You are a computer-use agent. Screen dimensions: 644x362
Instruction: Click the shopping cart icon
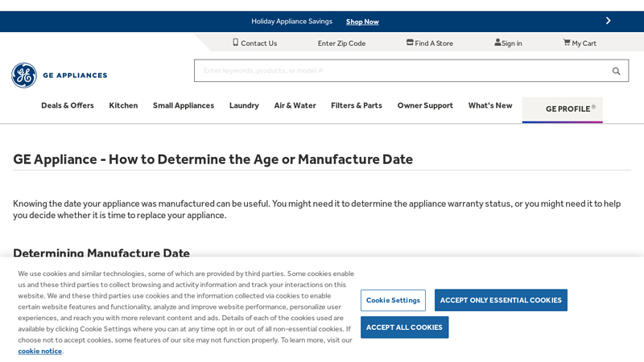point(567,43)
